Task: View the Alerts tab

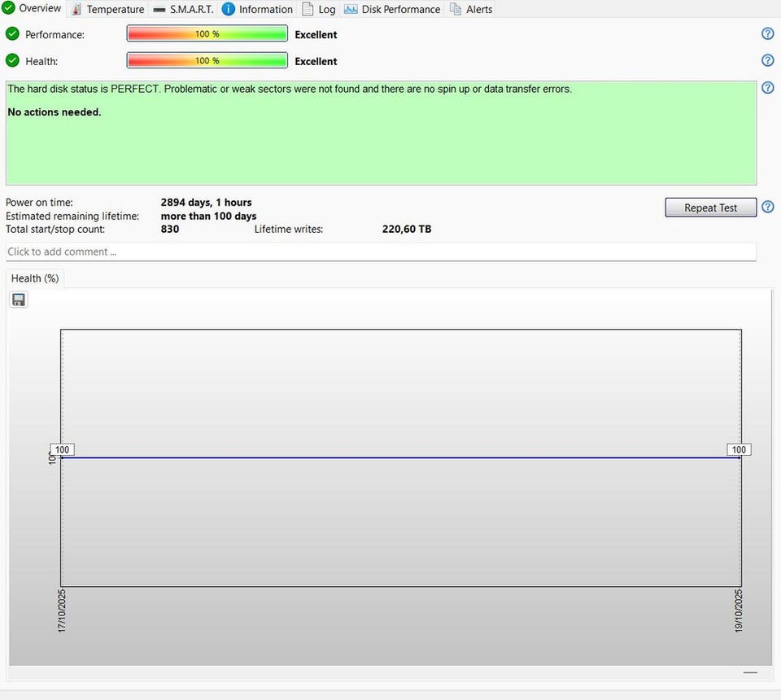Action: (x=471, y=9)
